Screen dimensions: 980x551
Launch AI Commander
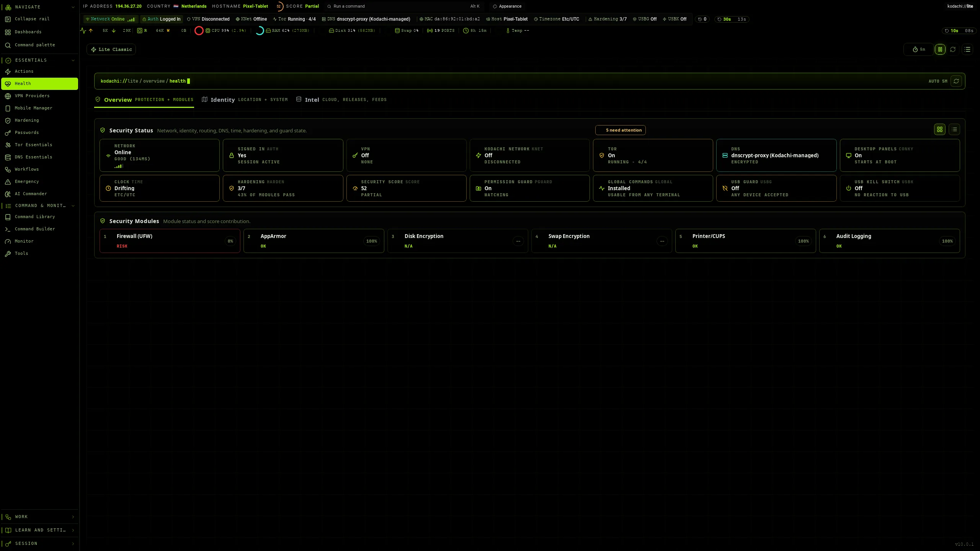click(x=40, y=194)
